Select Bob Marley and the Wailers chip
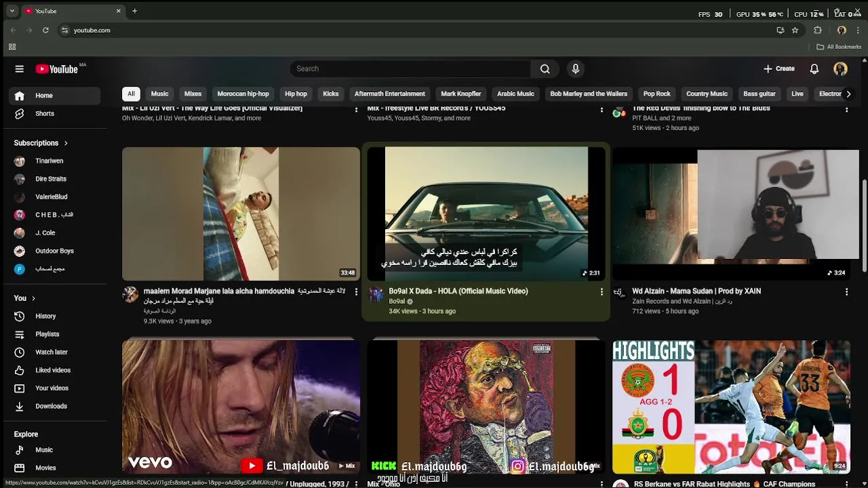 point(589,94)
